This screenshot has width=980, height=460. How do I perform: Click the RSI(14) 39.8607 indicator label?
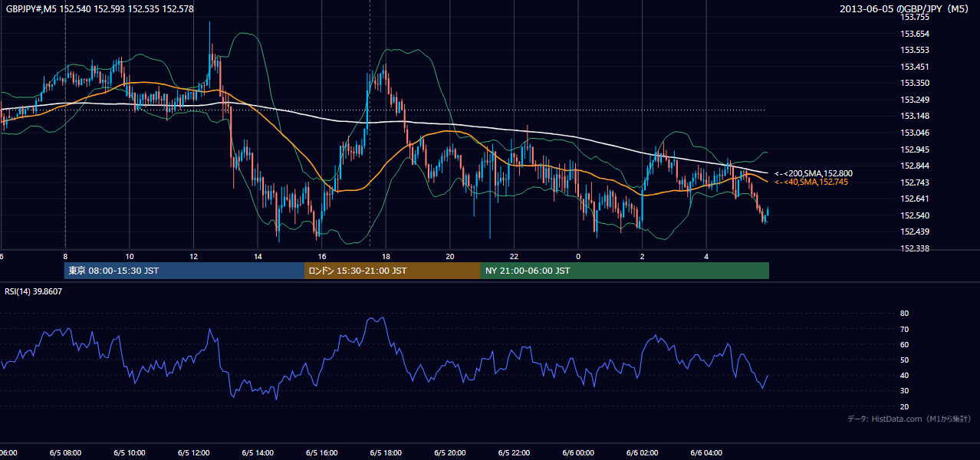pyautogui.click(x=34, y=291)
